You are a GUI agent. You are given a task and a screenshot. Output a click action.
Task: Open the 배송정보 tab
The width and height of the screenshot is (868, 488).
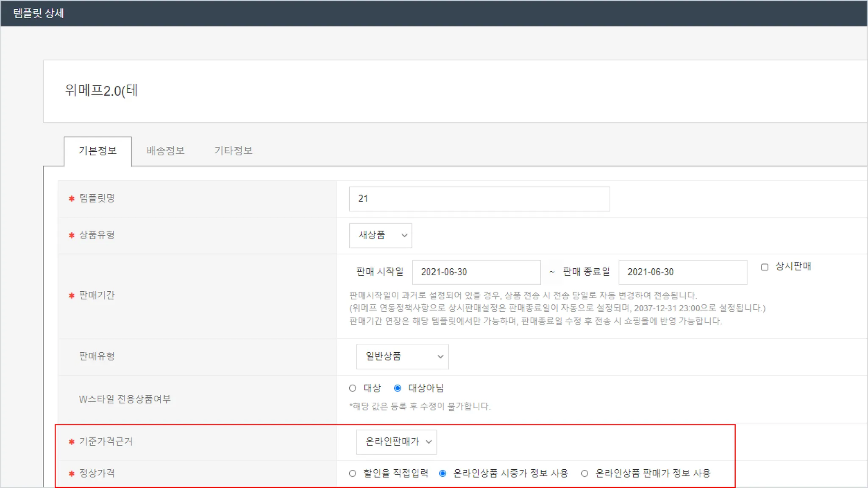(165, 151)
